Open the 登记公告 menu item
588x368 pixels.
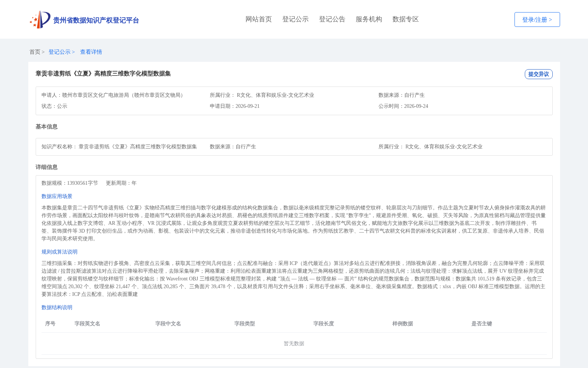point(332,19)
